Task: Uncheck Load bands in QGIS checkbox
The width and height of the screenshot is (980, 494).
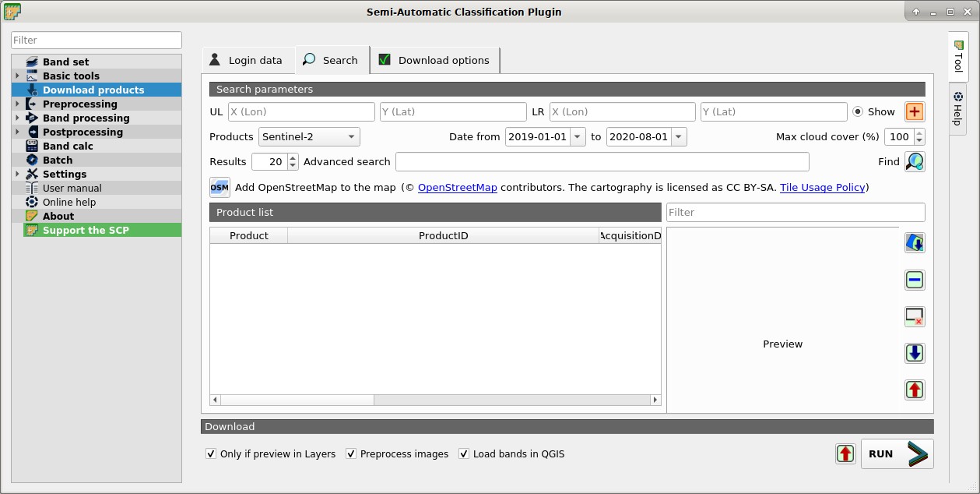Action: coord(464,453)
